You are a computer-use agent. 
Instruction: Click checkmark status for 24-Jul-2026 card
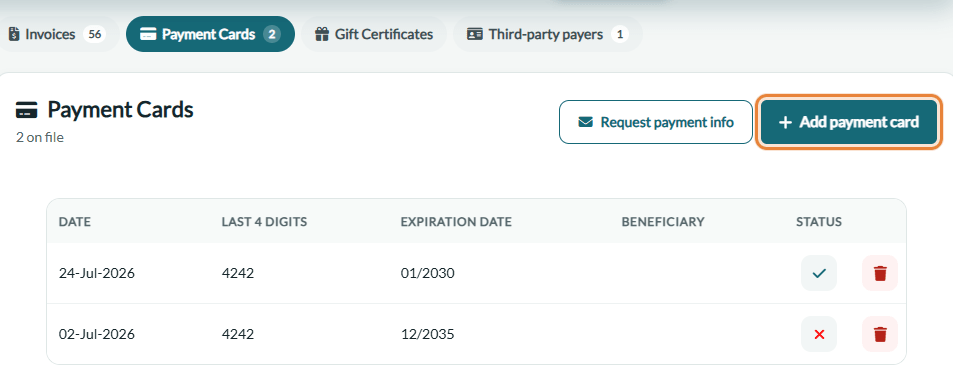point(819,274)
